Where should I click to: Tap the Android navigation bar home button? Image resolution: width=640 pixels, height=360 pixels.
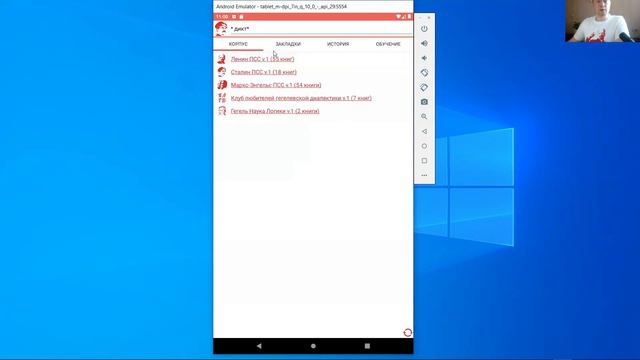click(313, 346)
